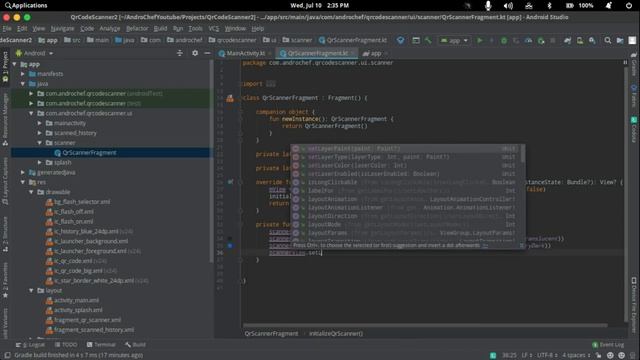Toggle read-only lock icon in status bar
640x360 pixels.
598,355
